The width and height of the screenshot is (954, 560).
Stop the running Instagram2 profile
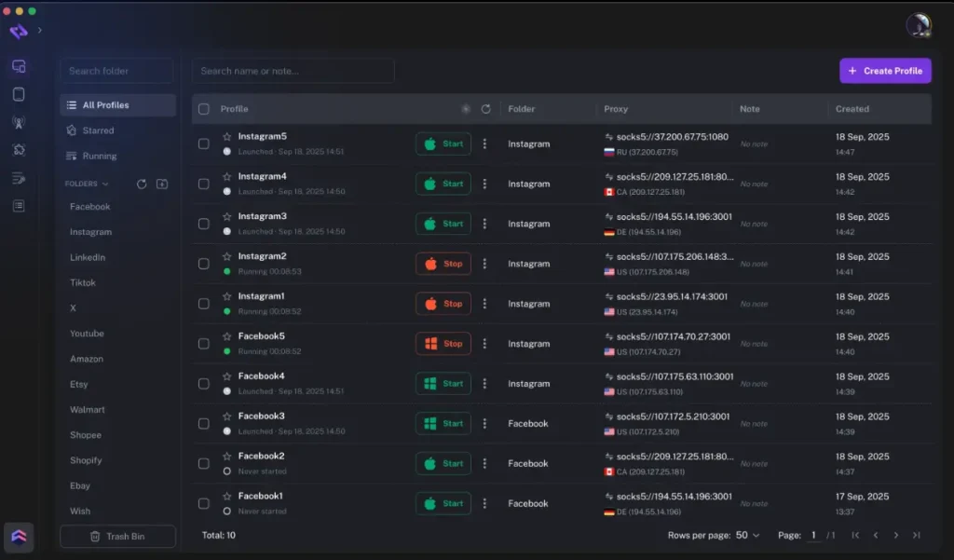point(443,263)
